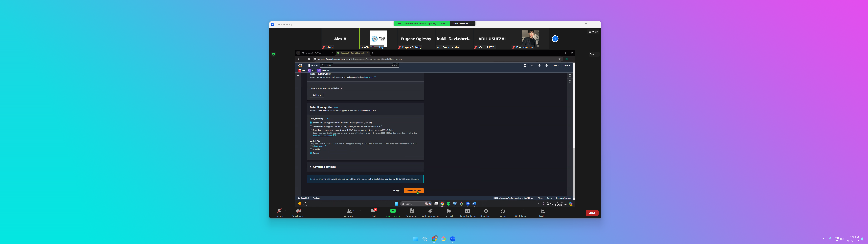Show next participants with arrow button
This screenshot has height=244, width=868.
click(x=555, y=39)
